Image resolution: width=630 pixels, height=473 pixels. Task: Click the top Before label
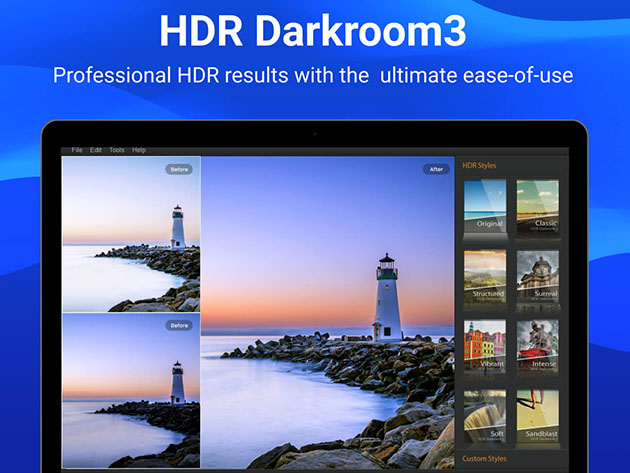coord(179,169)
